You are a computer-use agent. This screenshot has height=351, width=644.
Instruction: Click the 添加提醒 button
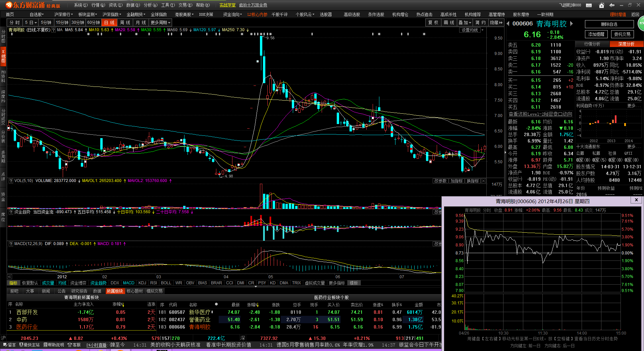point(596,34)
